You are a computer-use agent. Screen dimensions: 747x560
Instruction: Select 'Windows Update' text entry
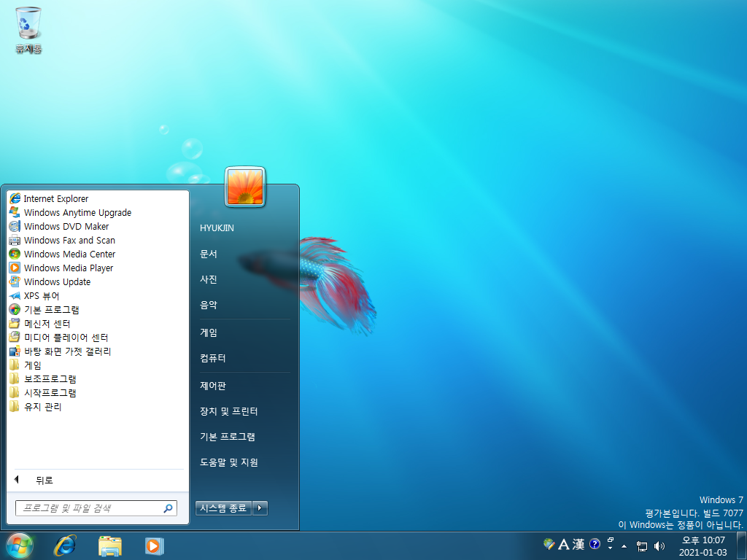tap(57, 282)
